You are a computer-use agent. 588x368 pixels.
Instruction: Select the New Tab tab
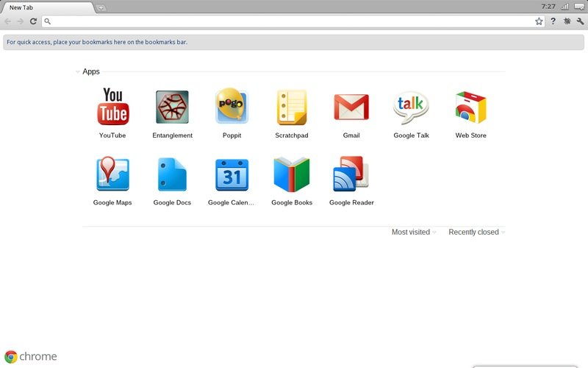(x=47, y=7)
